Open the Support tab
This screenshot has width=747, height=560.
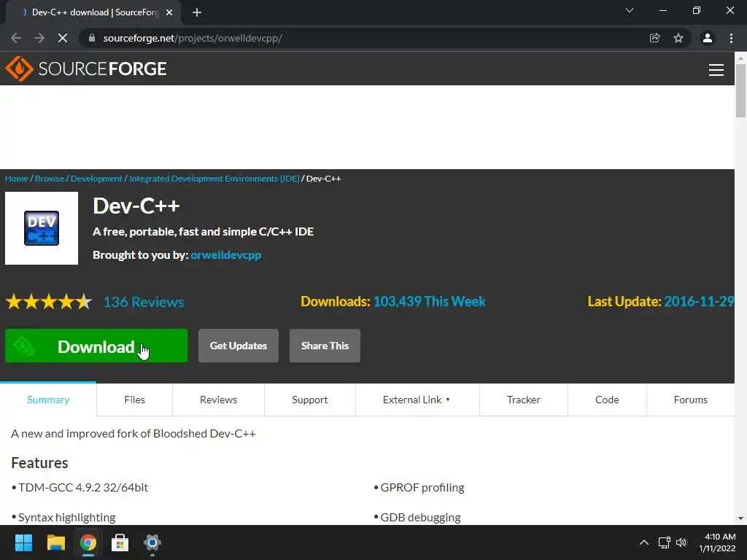(x=309, y=400)
